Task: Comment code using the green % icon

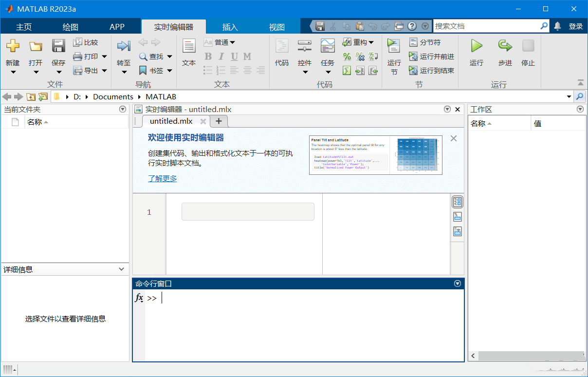Action: click(x=348, y=57)
